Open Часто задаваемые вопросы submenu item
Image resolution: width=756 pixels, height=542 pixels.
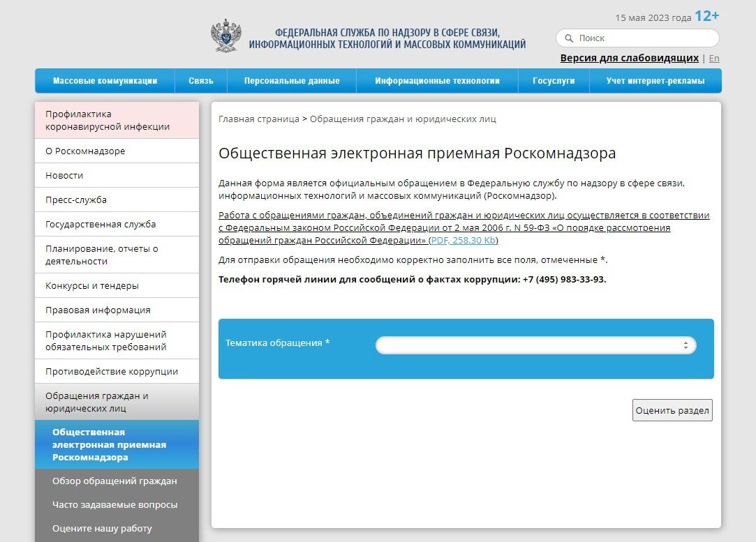coord(117,504)
